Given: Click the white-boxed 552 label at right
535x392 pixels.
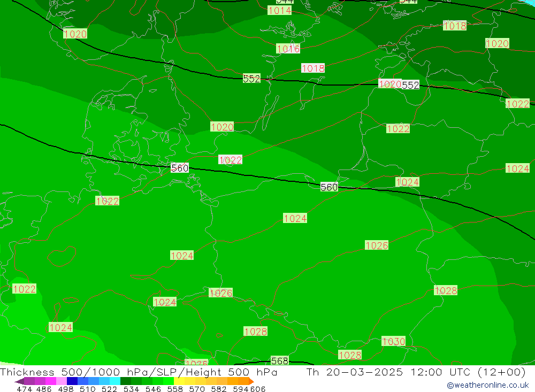Looking at the screenshot, I should pos(410,85).
